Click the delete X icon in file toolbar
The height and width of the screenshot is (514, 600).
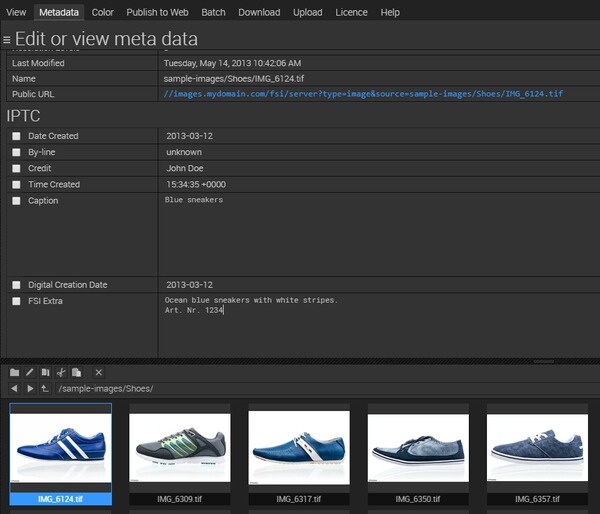(x=98, y=372)
